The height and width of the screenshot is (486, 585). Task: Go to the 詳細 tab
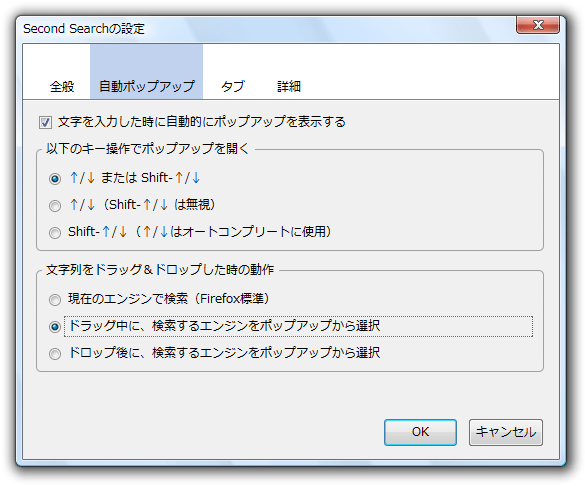(x=289, y=87)
